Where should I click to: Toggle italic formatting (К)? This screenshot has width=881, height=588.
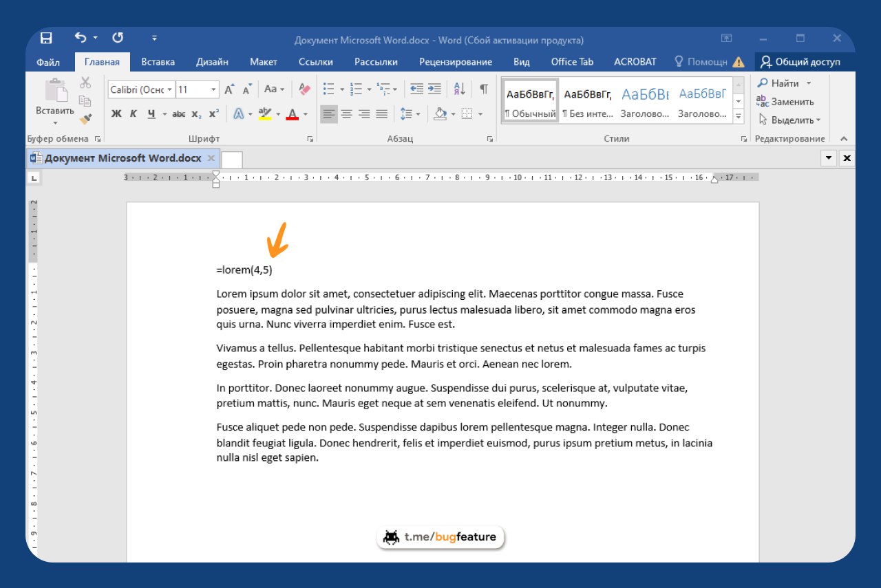click(134, 114)
